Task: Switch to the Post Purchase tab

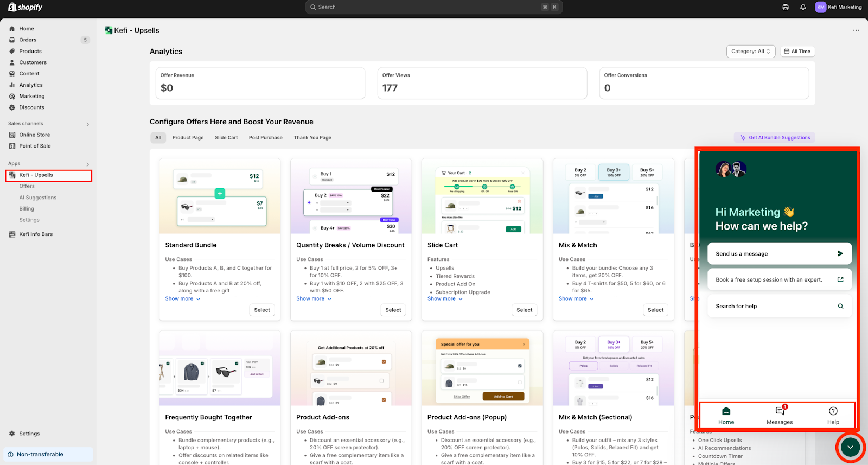Action: tap(265, 138)
